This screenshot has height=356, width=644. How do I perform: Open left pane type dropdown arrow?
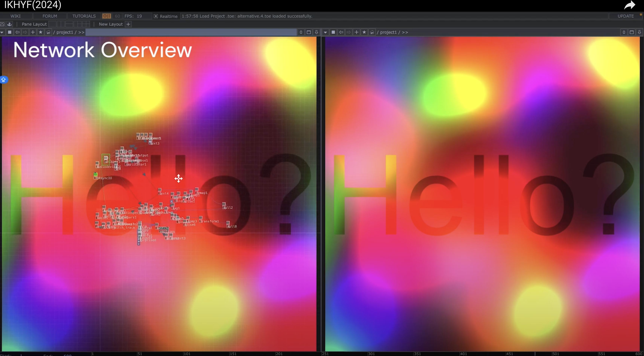click(2, 32)
